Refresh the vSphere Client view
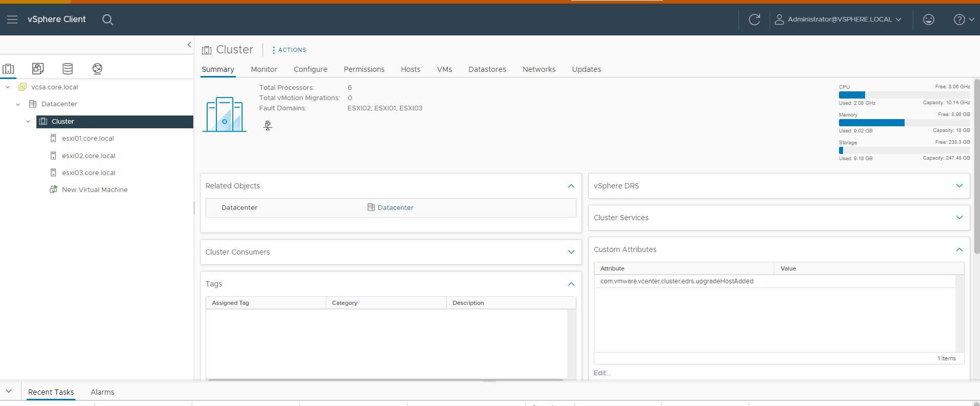 754,20
